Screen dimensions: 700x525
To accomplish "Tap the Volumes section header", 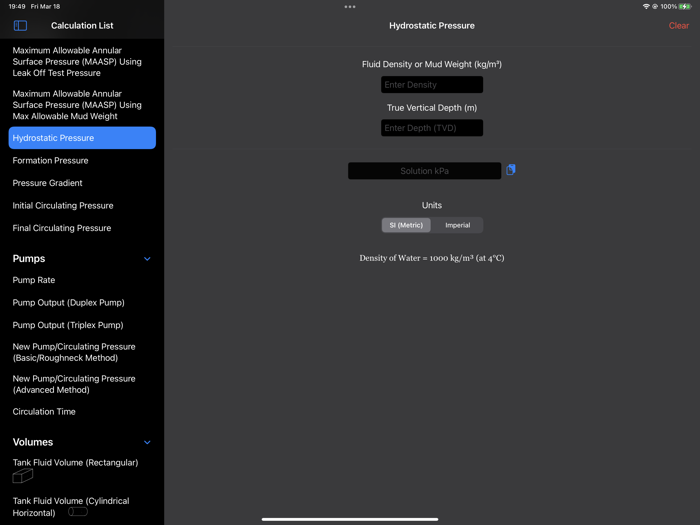I will (x=33, y=442).
